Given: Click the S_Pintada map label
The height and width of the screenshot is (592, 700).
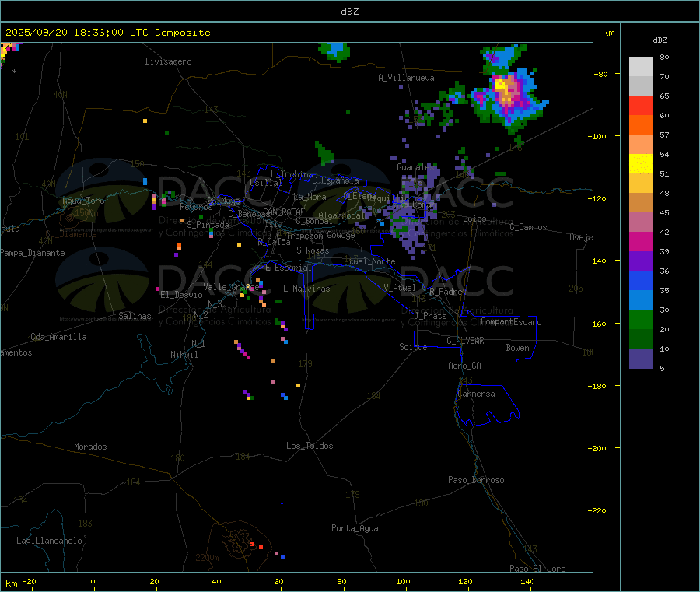Looking at the screenshot, I should pyautogui.click(x=208, y=225).
